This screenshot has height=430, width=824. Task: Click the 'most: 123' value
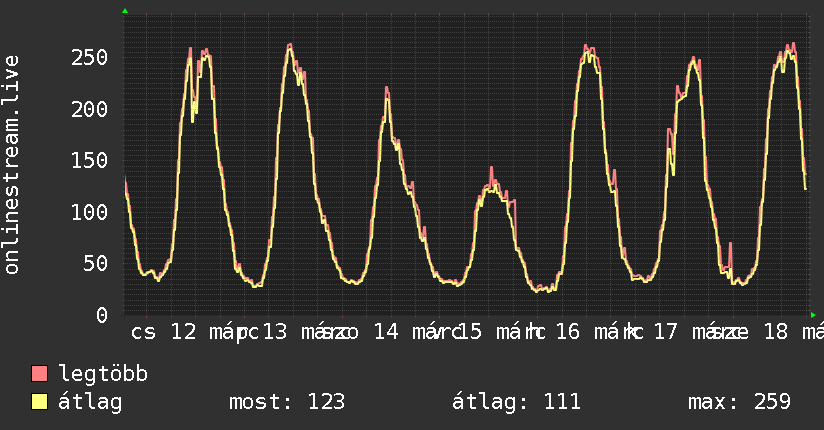pyautogui.click(x=287, y=402)
